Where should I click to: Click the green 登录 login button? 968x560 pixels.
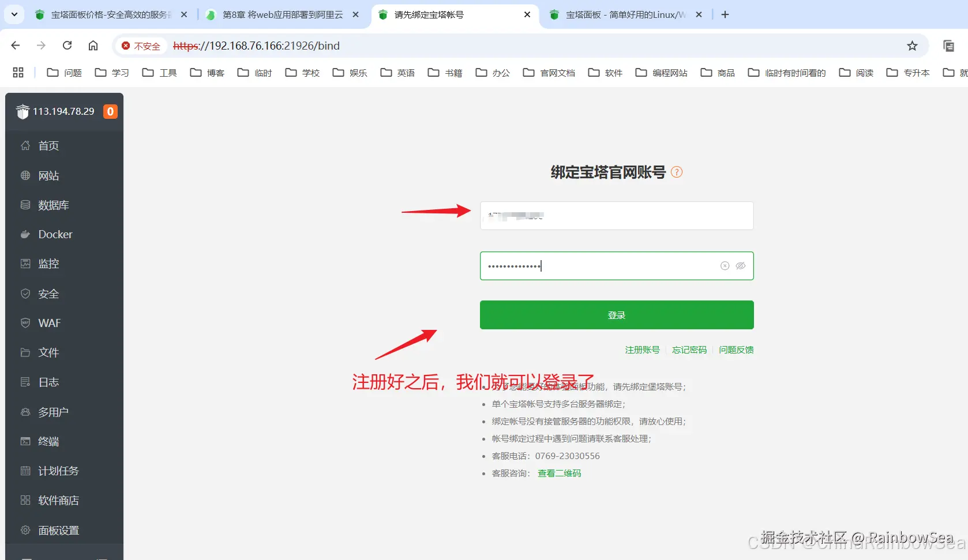coord(616,315)
